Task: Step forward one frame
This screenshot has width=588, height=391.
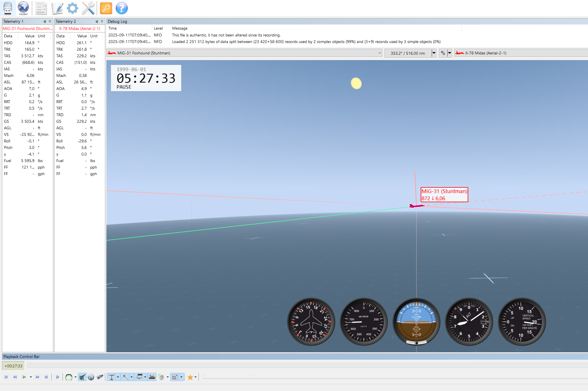Action: tap(57, 377)
